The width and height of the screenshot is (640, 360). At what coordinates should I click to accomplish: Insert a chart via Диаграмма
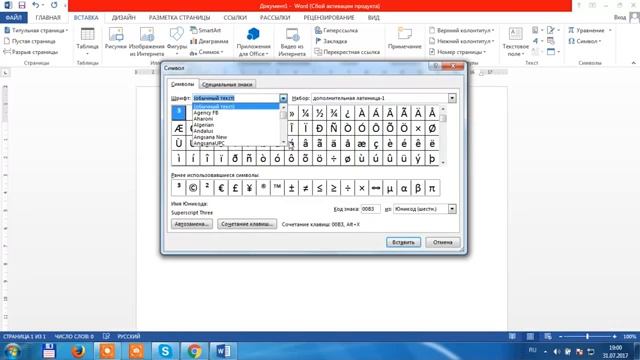[x=209, y=41]
